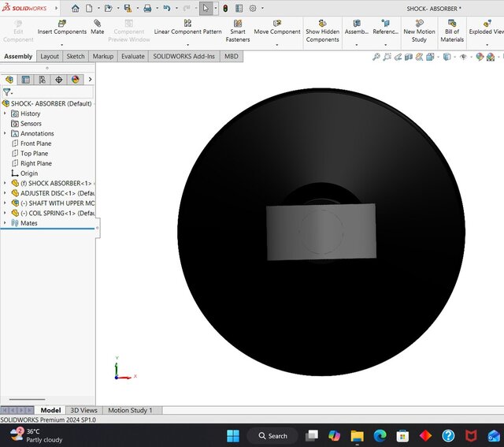Open Edit Appearance color ball icon
The image size is (504, 447).
pyautogui.click(x=480, y=57)
